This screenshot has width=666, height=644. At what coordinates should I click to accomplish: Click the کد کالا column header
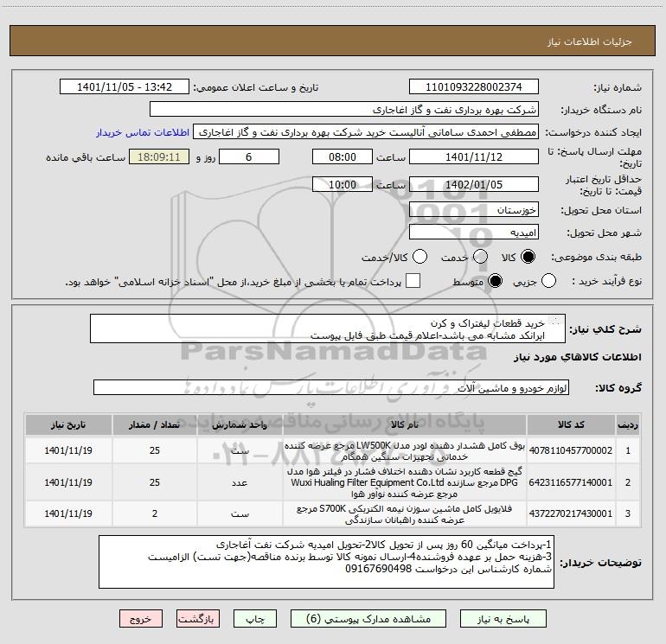(571, 425)
